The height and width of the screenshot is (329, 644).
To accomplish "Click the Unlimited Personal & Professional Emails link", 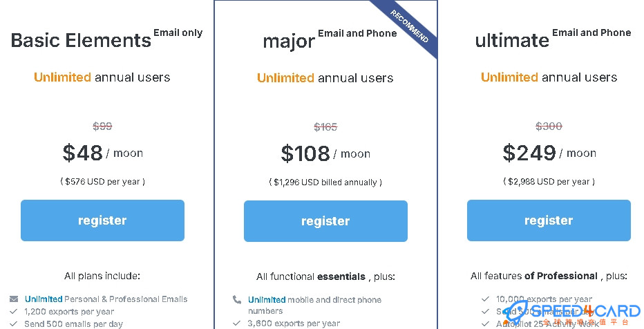I will tap(106, 299).
